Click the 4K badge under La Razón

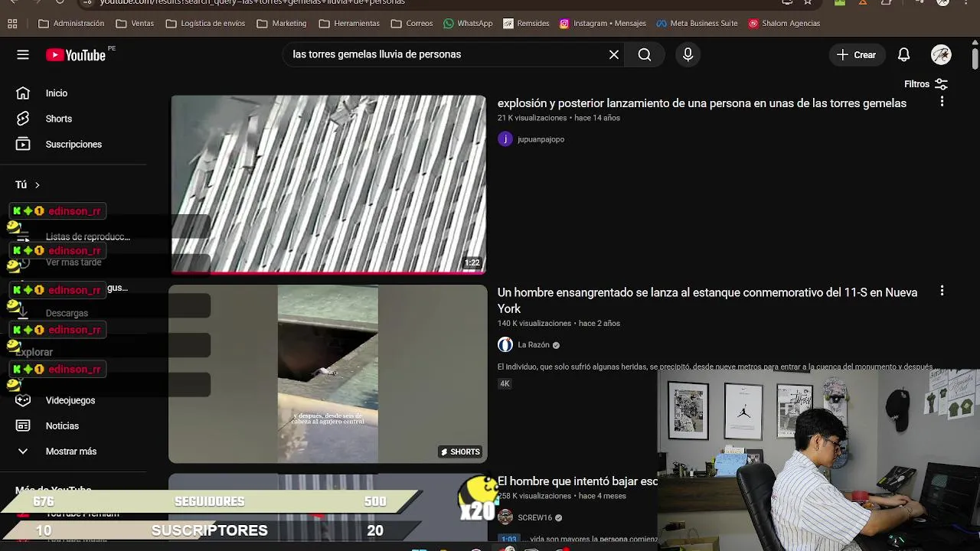click(x=505, y=384)
